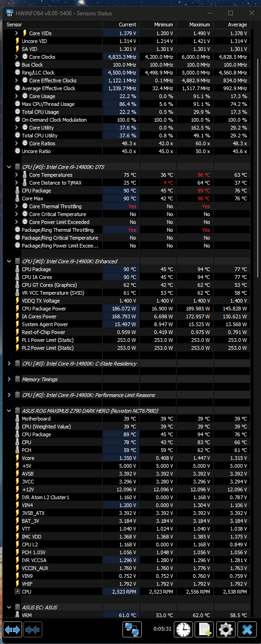
Task: Expand the Core Usage row
Action: coord(17,96)
